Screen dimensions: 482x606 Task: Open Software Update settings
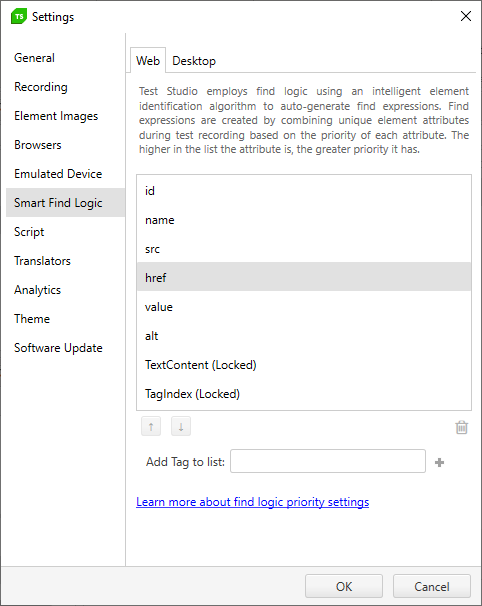coord(58,348)
